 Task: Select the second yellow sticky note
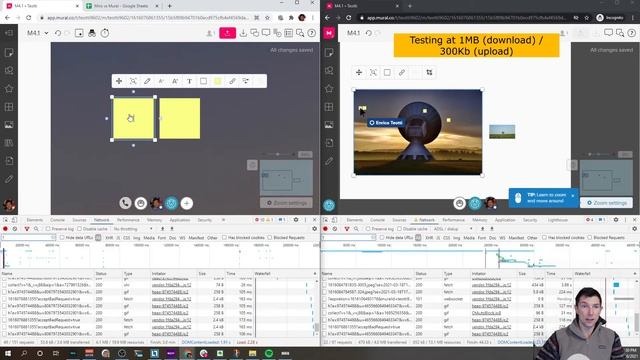point(180,118)
